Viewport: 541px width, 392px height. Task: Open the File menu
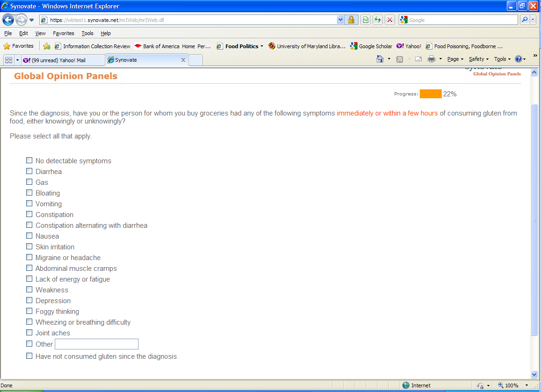(8, 33)
